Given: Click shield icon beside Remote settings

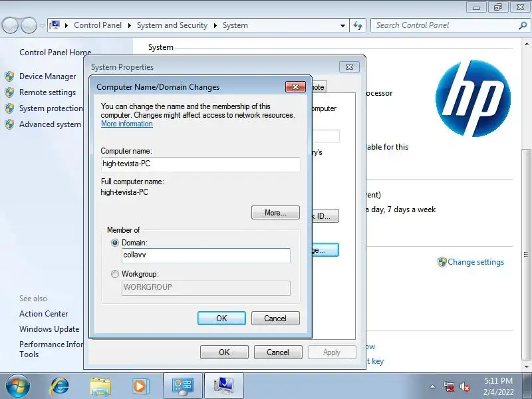Looking at the screenshot, I should [x=9, y=92].
